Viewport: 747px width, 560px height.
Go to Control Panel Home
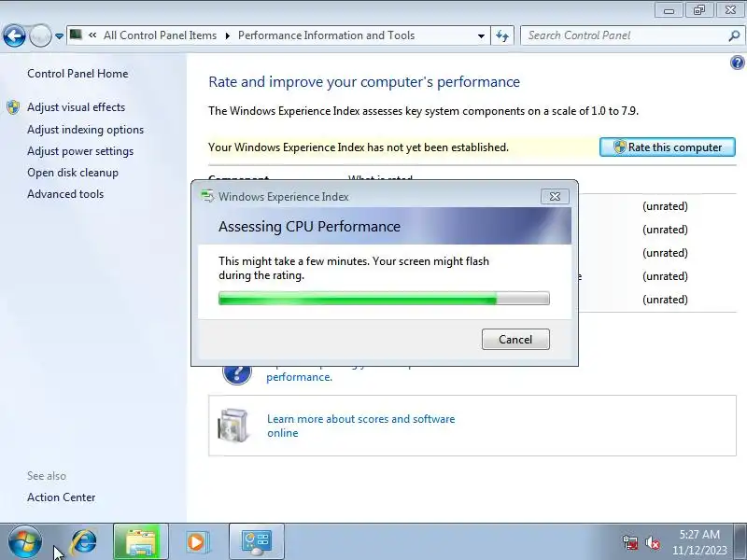click(x=78, y=74)
